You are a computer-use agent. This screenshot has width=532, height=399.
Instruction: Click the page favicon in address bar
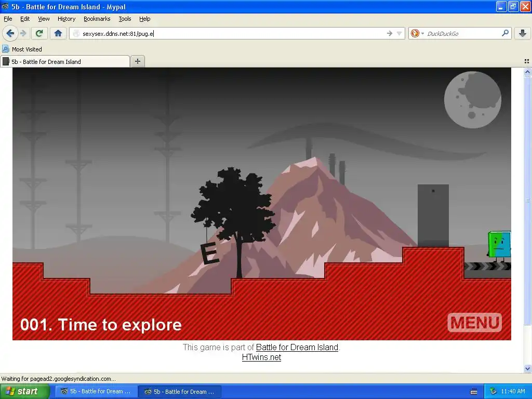coord(76,33)
